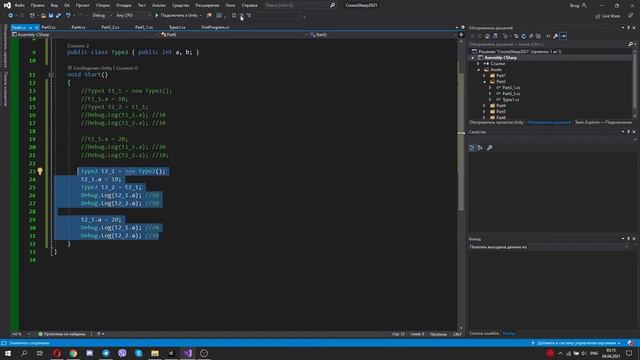Click the Home icon in Solution Explorer toolbar
This screenshot has height=360, width=640.
(487, 36)
